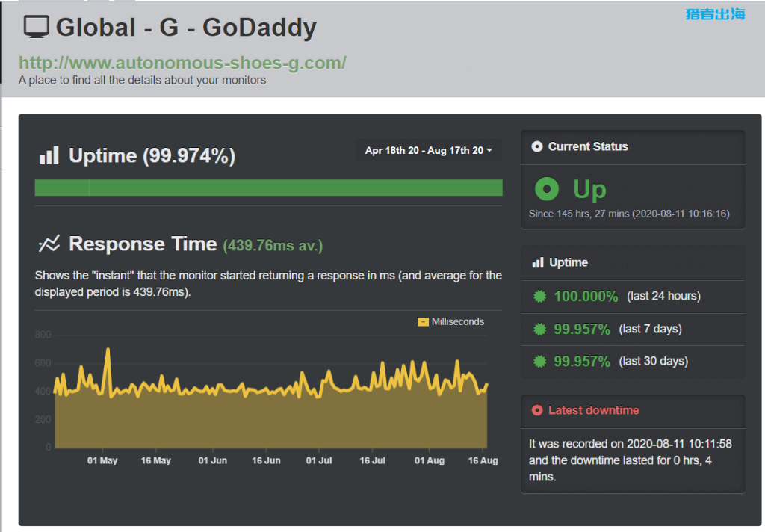Open the Apr 18th - Aug 17th date range dropdown
Screen dimensions: 765x532
pyautogui.click(x=429, y=149)
